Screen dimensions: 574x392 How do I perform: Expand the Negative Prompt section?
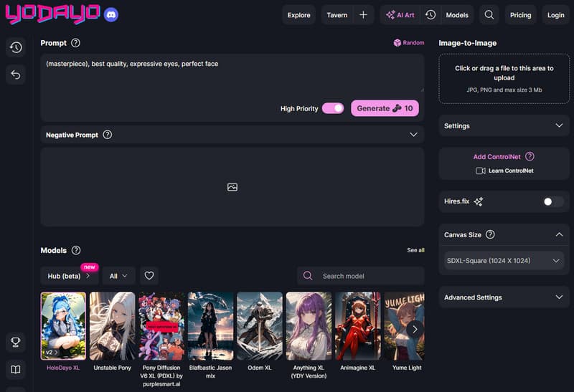413,135
